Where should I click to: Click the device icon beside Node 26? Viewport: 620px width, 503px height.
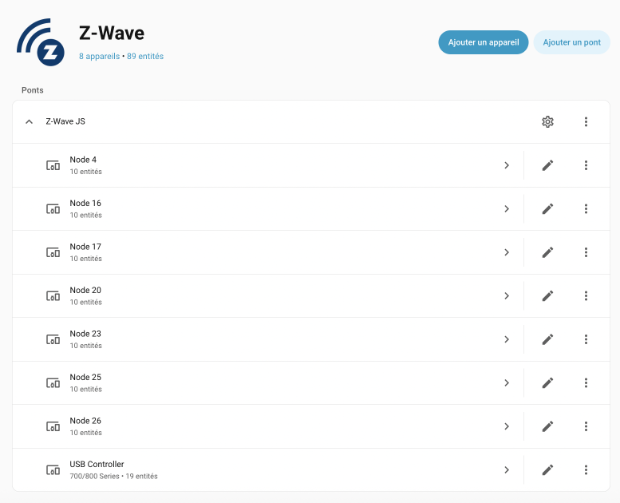53,426
